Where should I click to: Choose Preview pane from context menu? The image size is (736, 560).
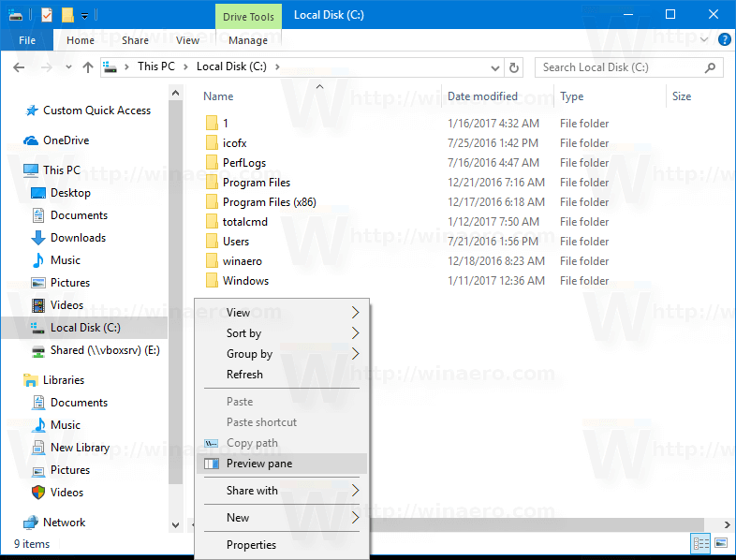coord(282,464)
